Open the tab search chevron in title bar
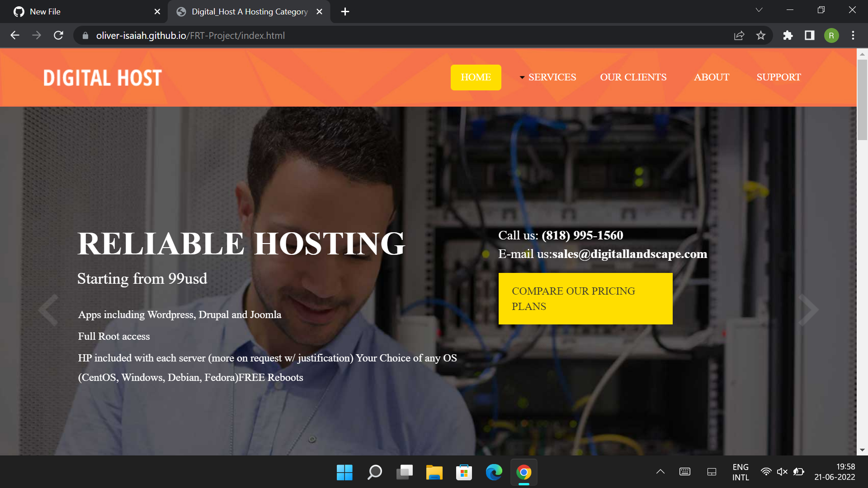The image size is (868, 488). click(759, 10)
